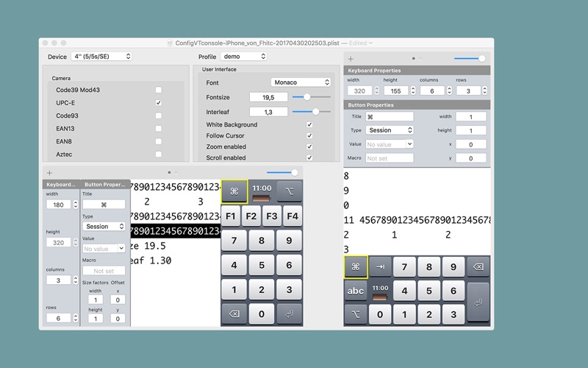Click the 11:00 battery key in landscape keyboard

pyautogui.click(x=380, y=291)
